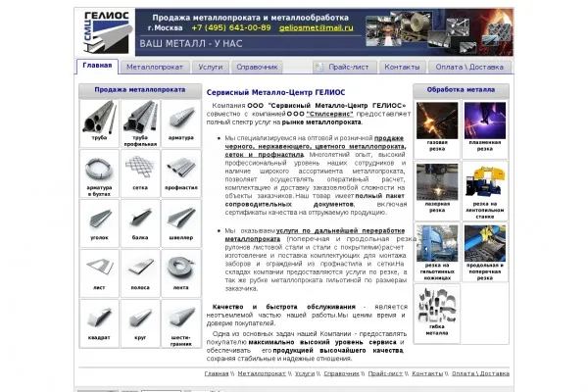Screen dimensions: 588x392
Task: Open the Контакты tab
Action: [402, 68]
